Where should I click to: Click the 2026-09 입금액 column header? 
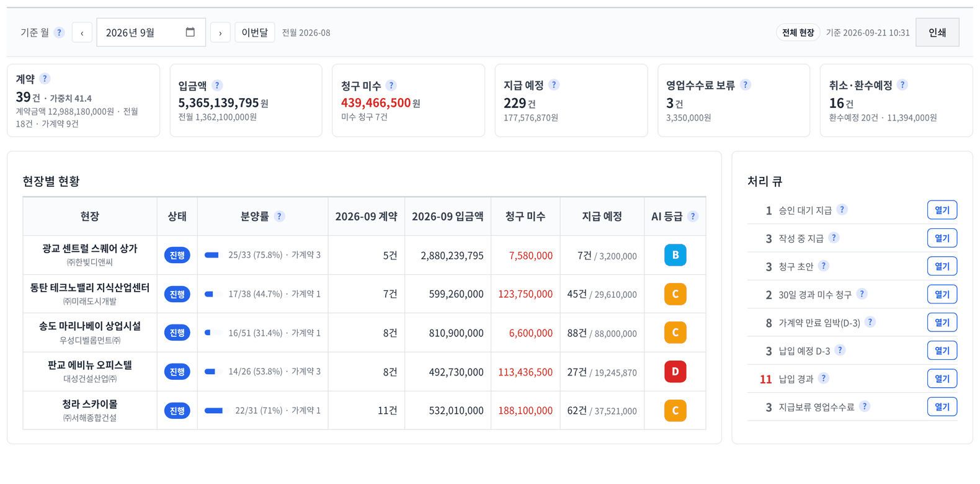pyautogui.click(x=447, y=216)
